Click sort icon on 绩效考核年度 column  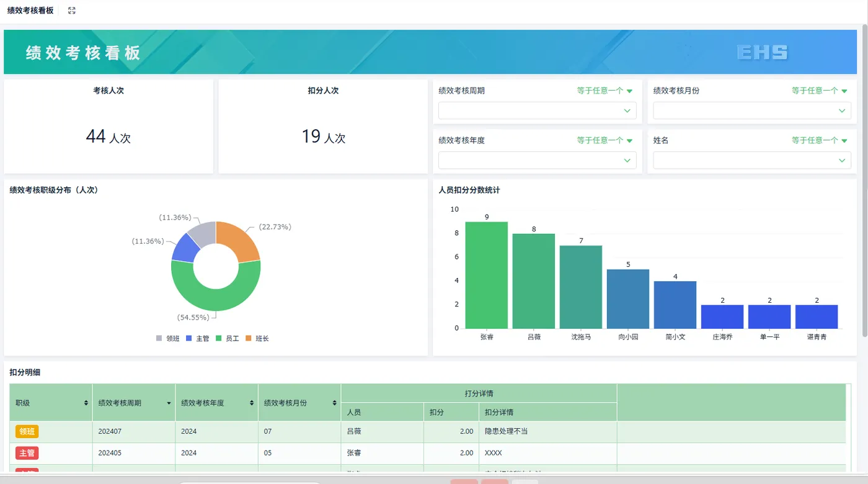click(x=252, y=403)
